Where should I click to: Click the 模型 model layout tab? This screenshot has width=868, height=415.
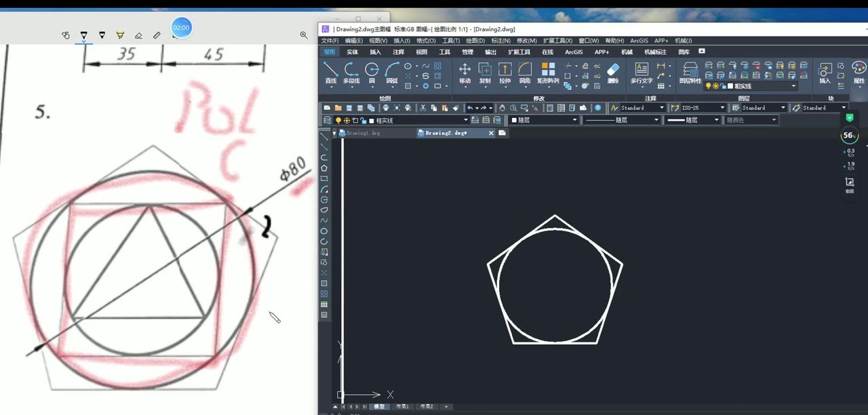click(378, 407)
